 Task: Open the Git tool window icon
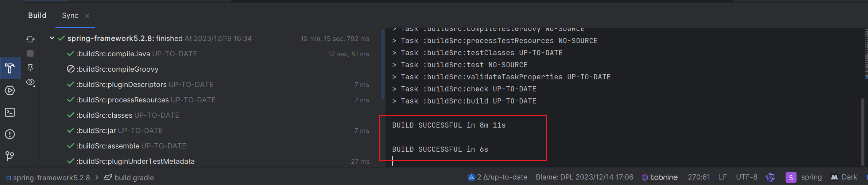coord(10,156)
